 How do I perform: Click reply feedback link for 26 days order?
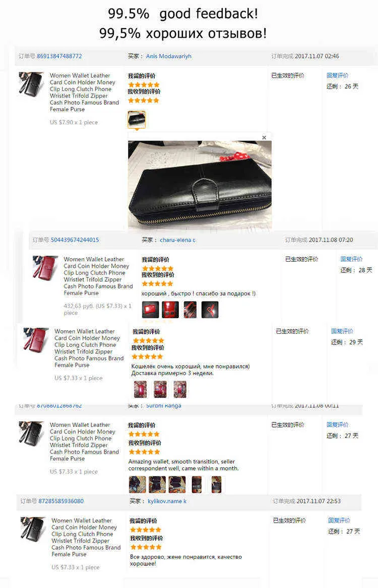[x=337, y=76]
